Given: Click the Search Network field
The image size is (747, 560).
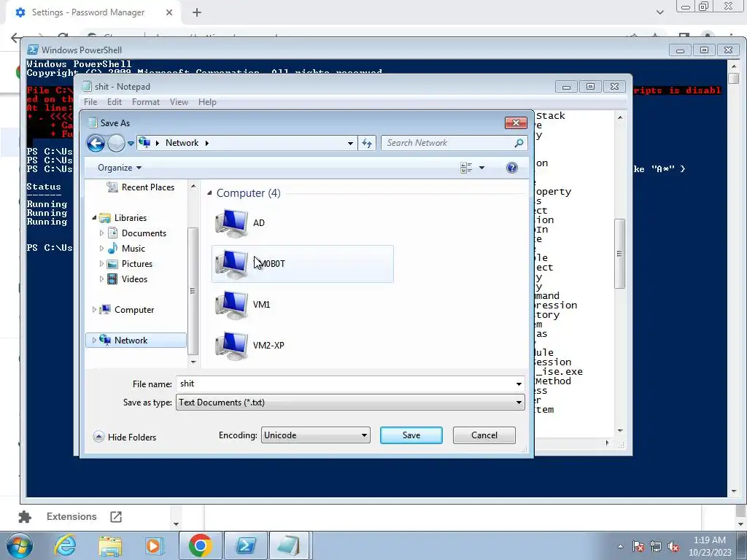Looking at the screenshot, I should click(x=448, y=143).
